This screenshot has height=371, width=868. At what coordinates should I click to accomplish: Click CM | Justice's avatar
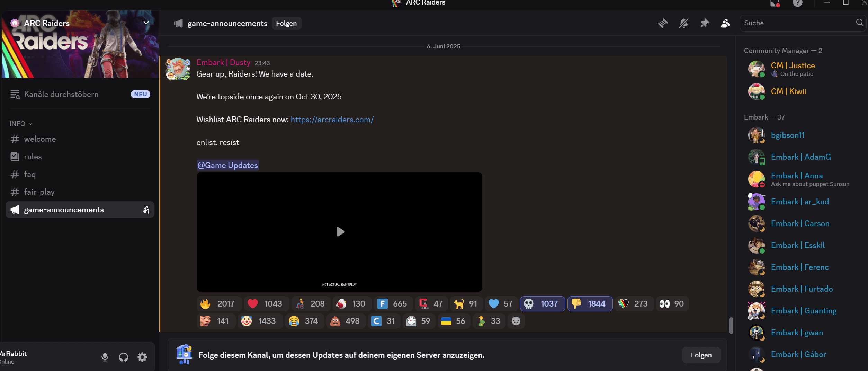coord(757,69)
